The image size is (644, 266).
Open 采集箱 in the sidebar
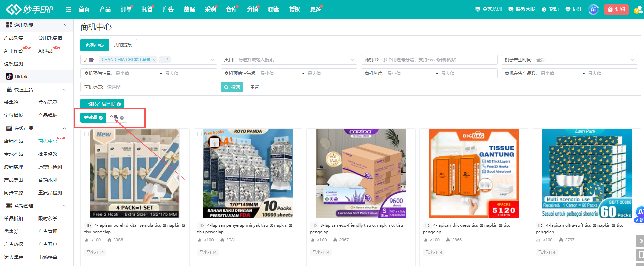pyautogui.click(x=11, y=102)
